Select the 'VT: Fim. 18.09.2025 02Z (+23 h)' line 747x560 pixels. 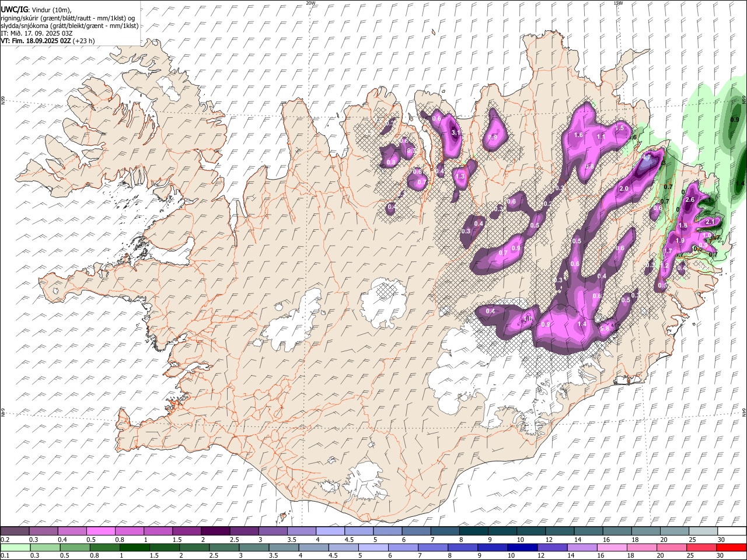tap(48, 41)
